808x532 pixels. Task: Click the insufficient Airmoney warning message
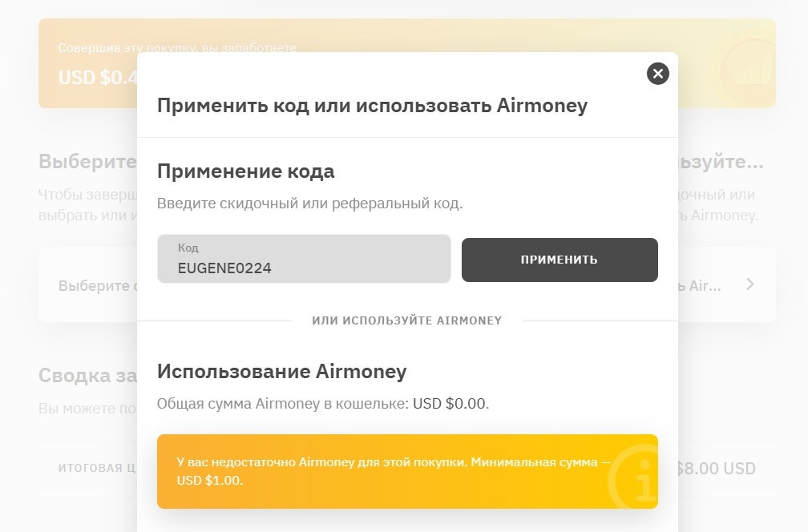(393, 472)
